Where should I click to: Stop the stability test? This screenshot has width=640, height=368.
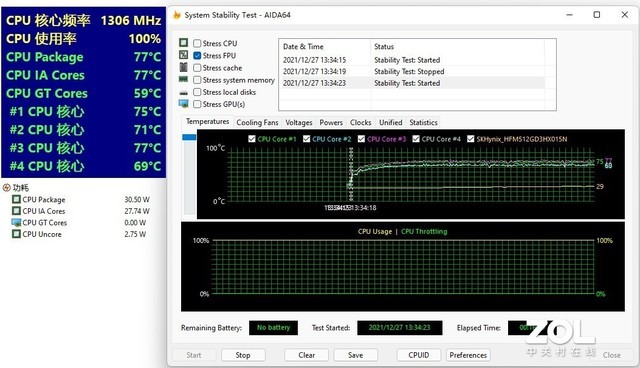point(243,355)
